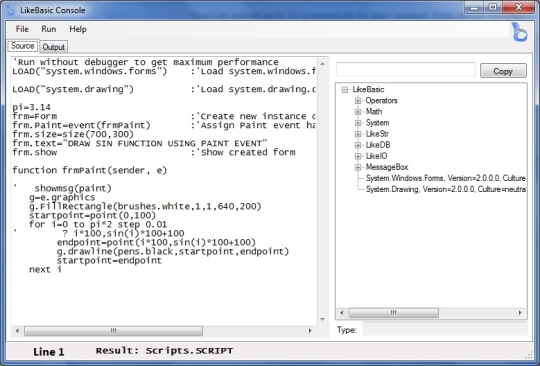Open the File menu

click(x=22, y=29)
